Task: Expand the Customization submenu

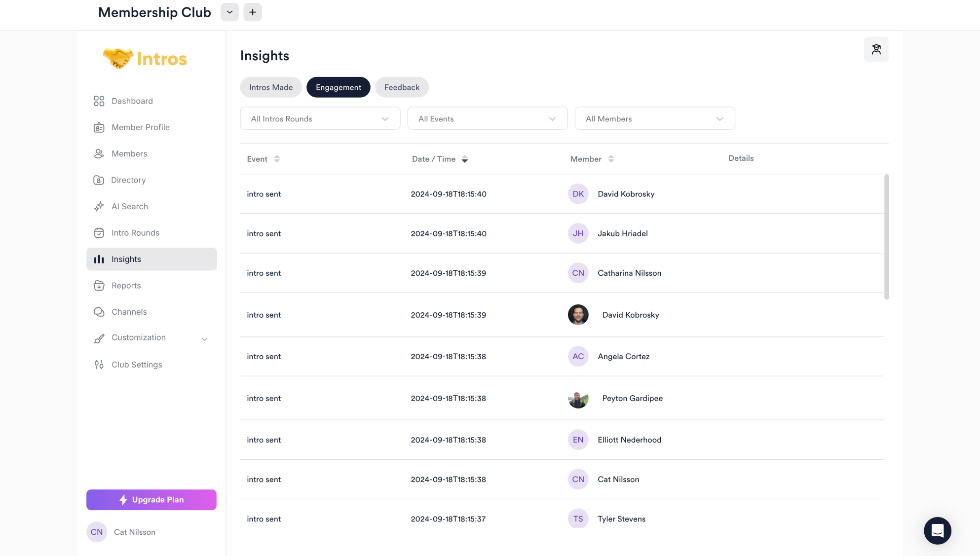Action: point(204,339)
